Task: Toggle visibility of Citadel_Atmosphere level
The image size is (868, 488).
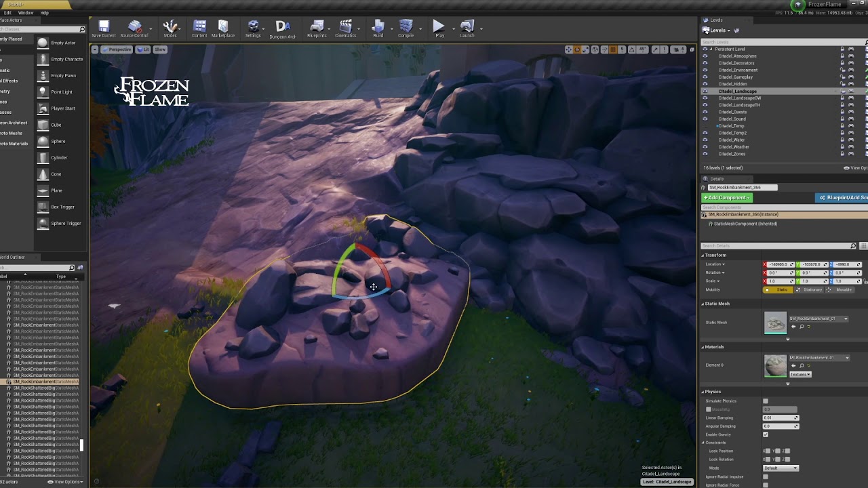Action: click(x=705, y=56)
